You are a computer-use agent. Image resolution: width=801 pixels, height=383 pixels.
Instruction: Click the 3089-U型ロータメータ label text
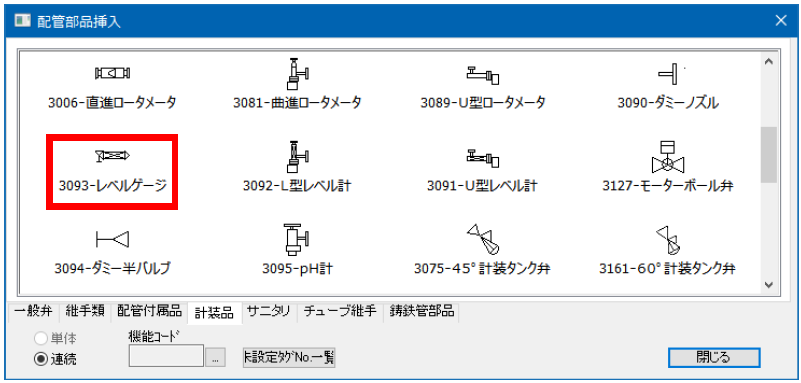483,103
